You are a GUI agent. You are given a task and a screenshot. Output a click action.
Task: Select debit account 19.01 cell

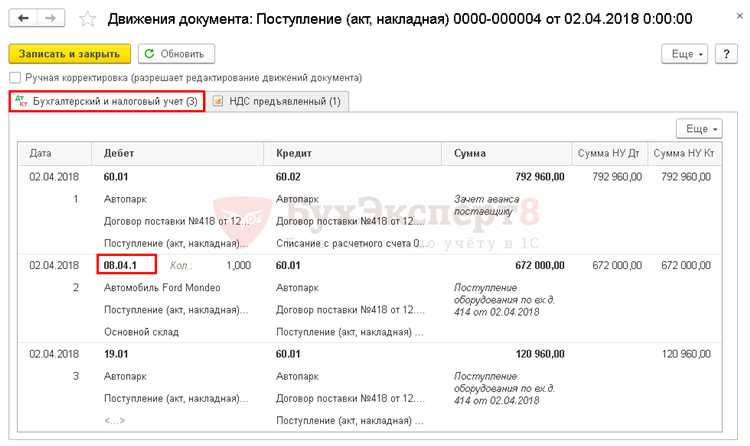(x=116, y=354)
